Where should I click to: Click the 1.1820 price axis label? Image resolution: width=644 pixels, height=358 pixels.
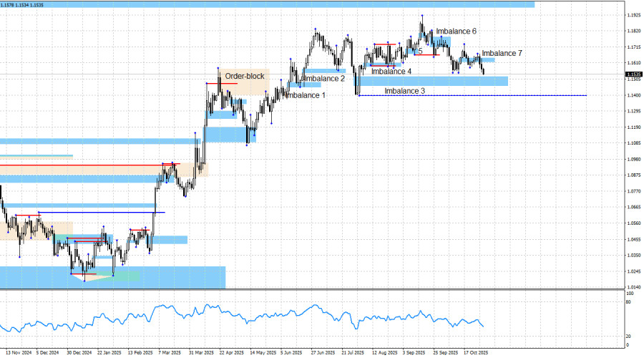634,32
